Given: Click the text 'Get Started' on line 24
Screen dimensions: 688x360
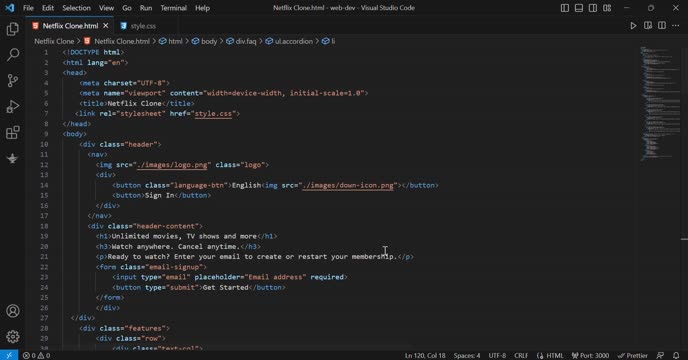Looking at the screenshot, I should pos(226,288).
